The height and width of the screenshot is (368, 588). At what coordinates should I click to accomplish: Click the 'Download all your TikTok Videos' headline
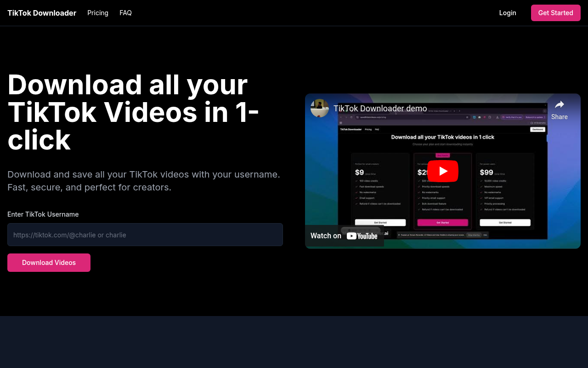pyautogui.click(x=133, y=112)
